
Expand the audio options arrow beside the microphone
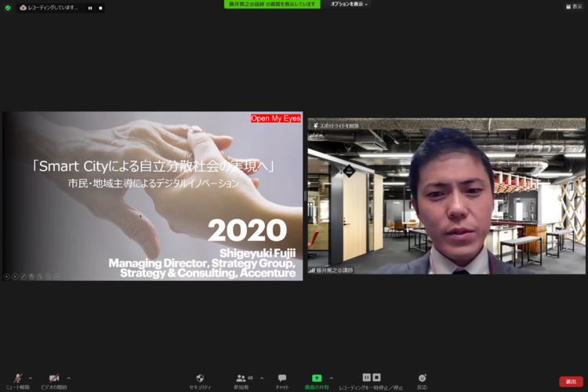31,378
